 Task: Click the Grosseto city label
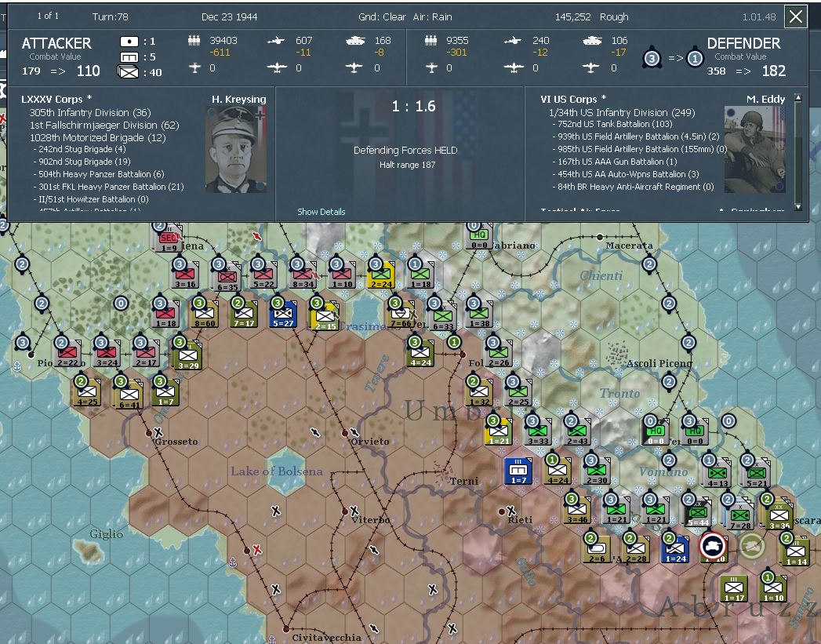(x=176, y=442)
